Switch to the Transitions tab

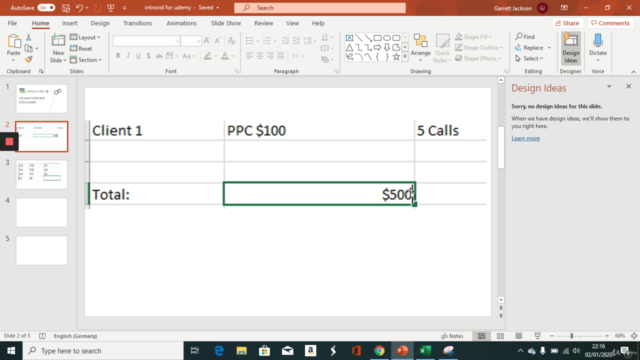point(138,23)
